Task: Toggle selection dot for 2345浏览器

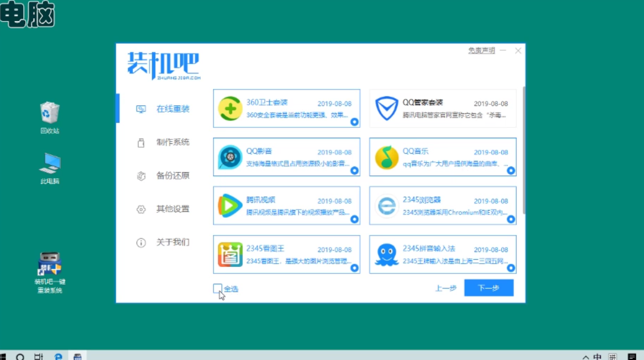Action: coord(511,219)
